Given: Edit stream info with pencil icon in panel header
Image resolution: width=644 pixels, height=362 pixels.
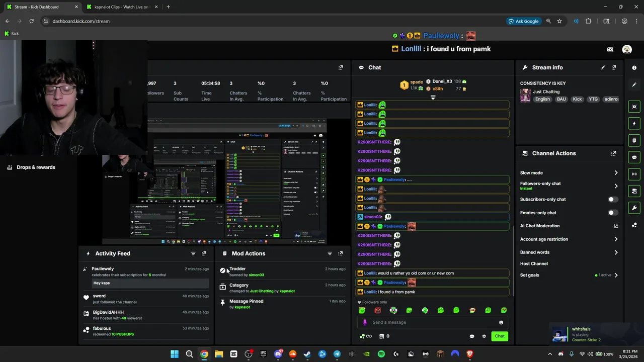Looking at the screenshot, I should tap(603, 67).
